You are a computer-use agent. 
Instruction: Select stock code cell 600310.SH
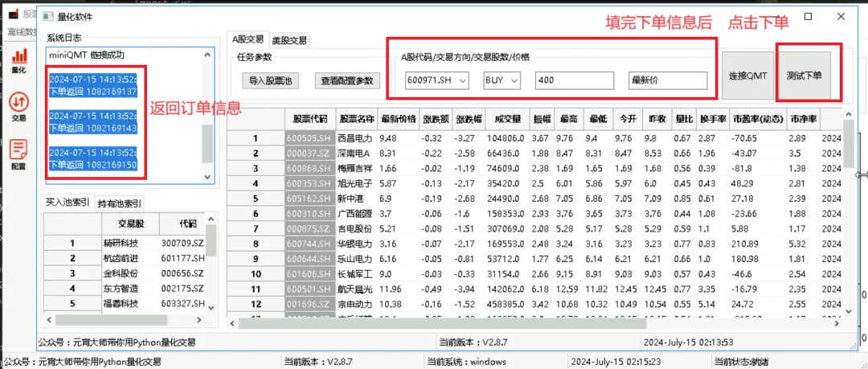point(310,213)
